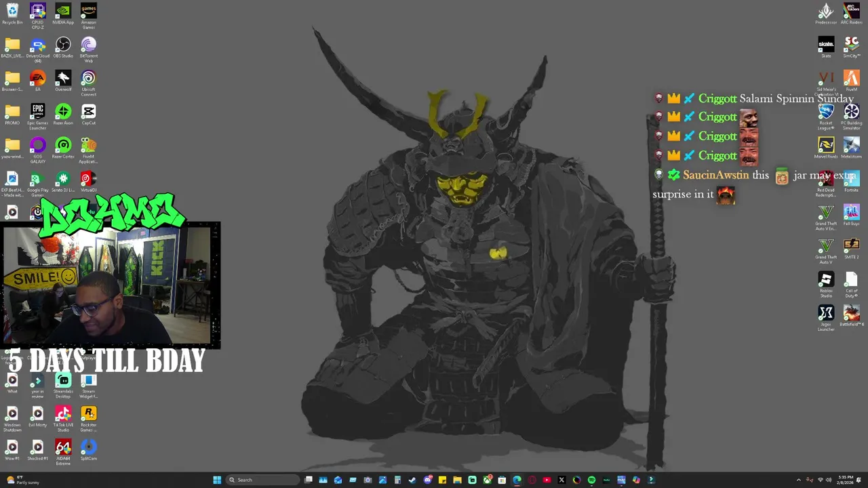Open the Windows Start menu
Screen dimensions: 868x488
pos(217,480)
